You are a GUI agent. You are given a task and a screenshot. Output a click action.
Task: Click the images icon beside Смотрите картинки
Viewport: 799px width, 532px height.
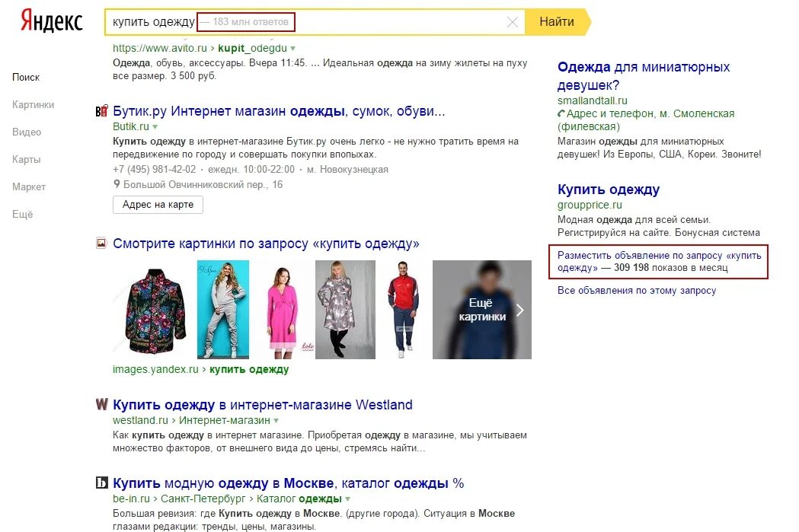(x=102, y=243)
